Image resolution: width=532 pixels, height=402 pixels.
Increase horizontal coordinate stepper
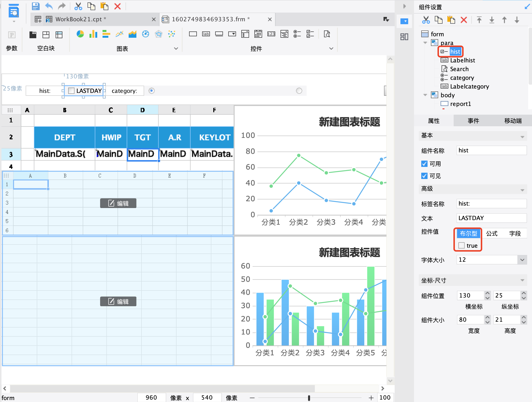point(488,293)
